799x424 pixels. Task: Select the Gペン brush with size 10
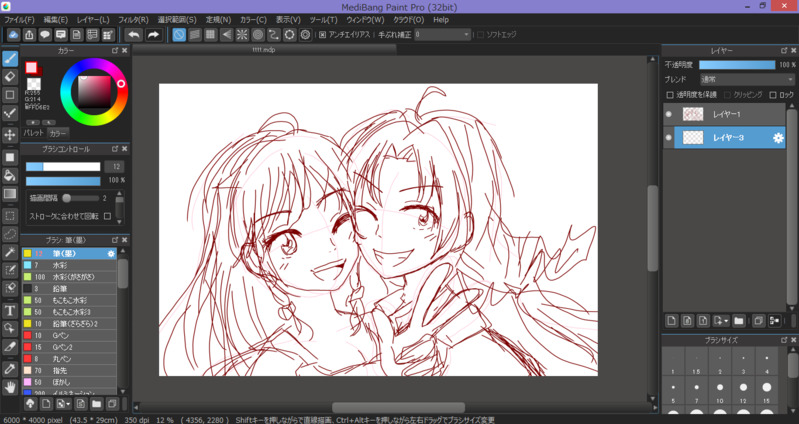coord(69,335)
